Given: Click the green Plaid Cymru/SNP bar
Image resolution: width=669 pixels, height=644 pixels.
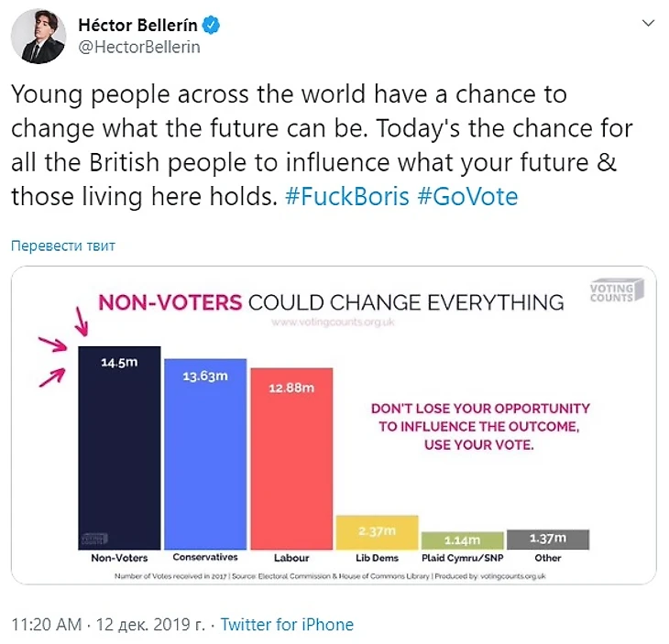Looking at the screenshot, I should [x=462, y=539].
